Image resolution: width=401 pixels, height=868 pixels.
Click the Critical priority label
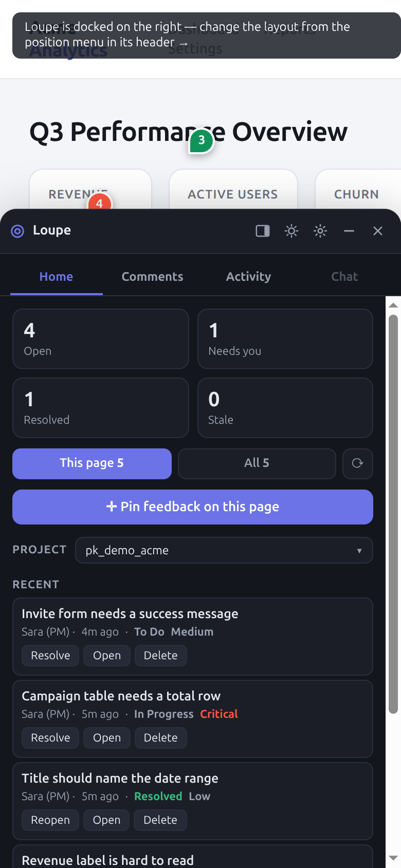tap(219, 714)
